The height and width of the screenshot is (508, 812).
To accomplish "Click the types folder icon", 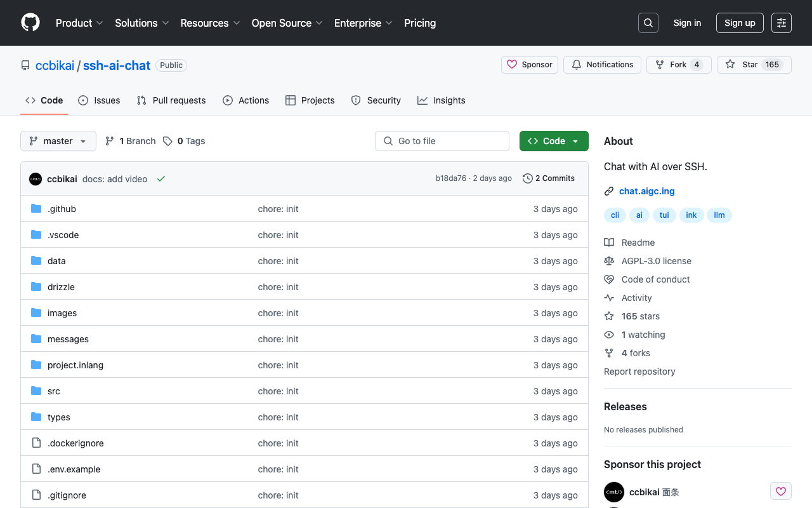I will point(36,417).
